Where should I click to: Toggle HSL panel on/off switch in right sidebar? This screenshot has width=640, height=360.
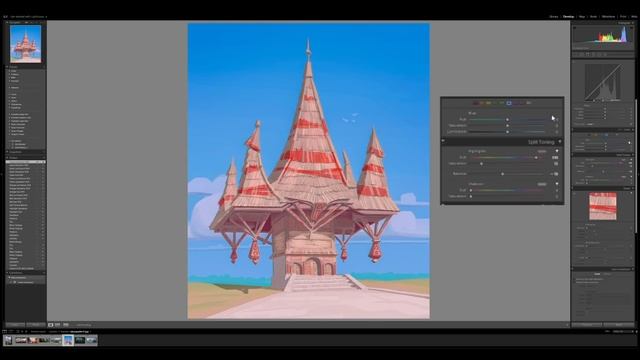tap(573, 130)
